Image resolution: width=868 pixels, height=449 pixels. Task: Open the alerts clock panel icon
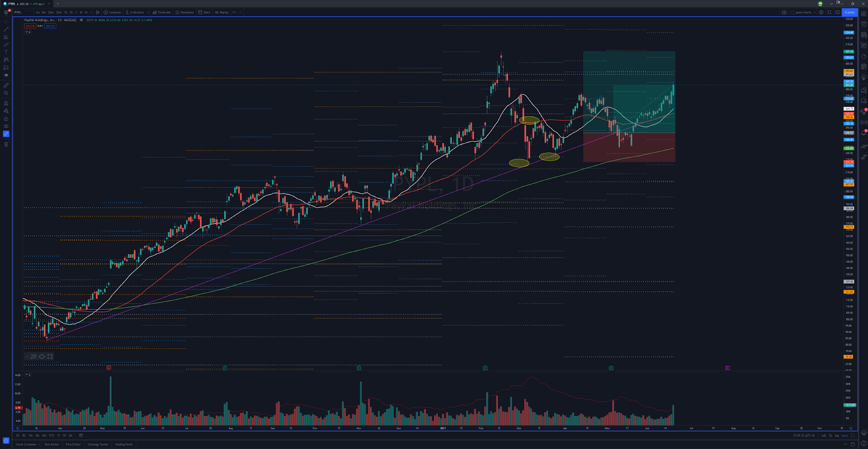pyautogui.click(x=864, y=24)
